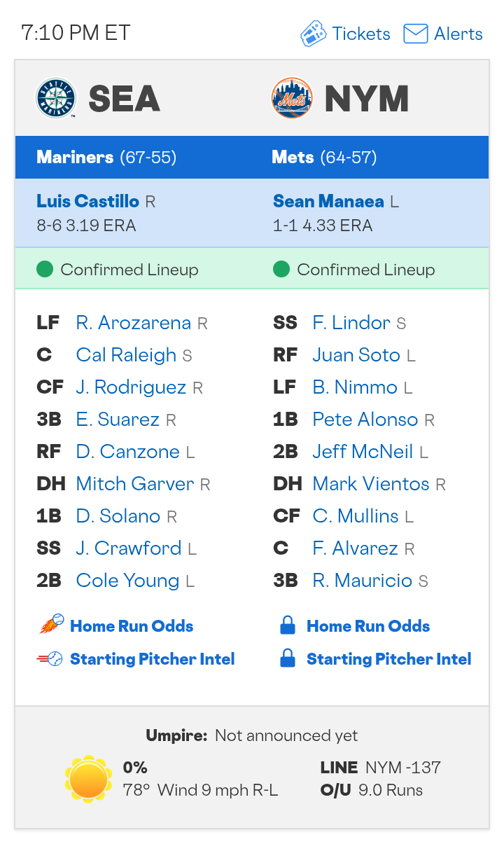Open Sean Manaea pitcher profile
Image resolution: width=504 pixels, height=844 pixels.
(x=328, y=202)
